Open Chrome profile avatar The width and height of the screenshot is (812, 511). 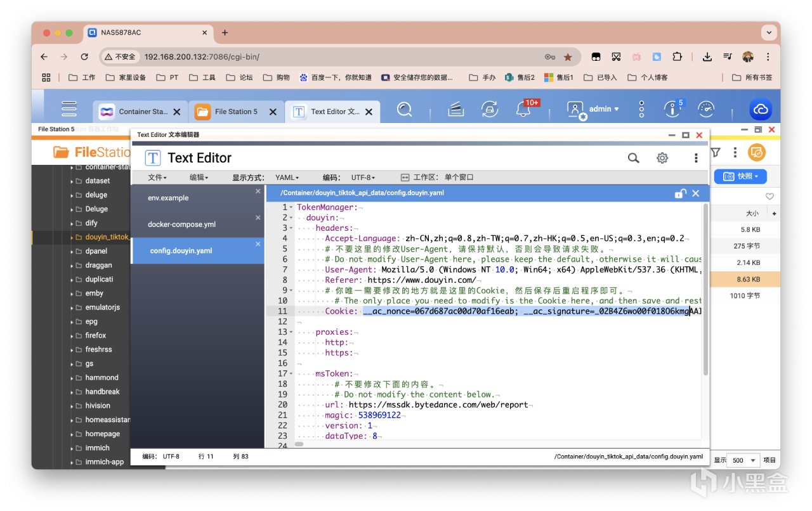coord(748,57)
